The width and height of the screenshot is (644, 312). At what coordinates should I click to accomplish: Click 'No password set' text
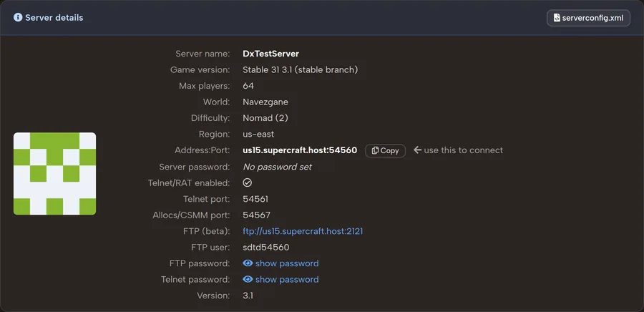coord(277,167)
